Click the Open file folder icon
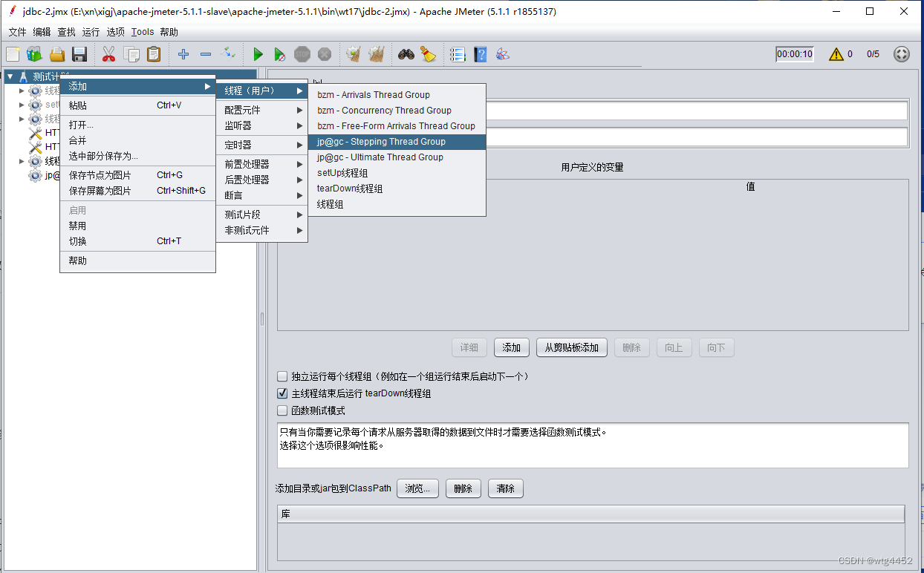The width and height of the screenshot is (924, 573). tap(57, 54)
